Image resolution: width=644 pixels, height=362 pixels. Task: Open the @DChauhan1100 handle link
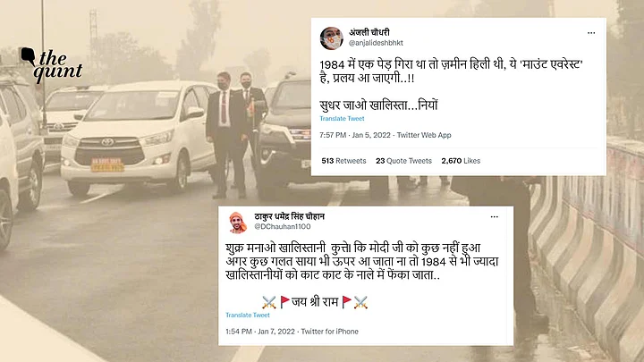coord(283,226)
